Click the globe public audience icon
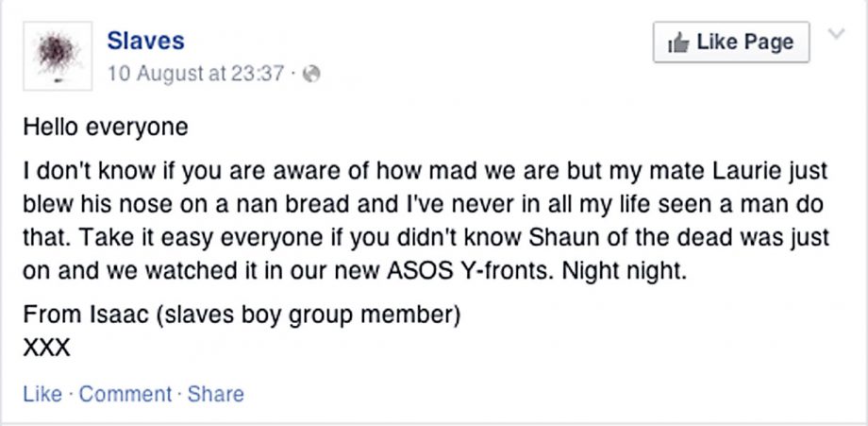This screenshot has height=426, width=868. coord(311,75)
